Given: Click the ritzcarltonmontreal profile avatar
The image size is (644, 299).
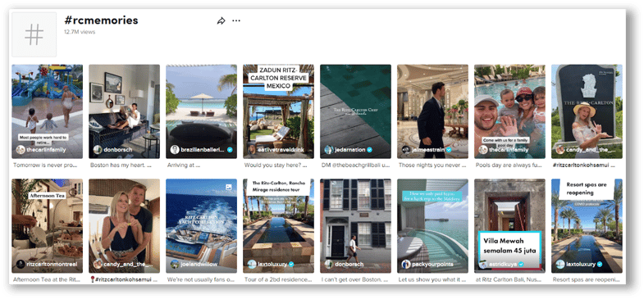Looking at the screenshot, I should click(x=21, y=264).
